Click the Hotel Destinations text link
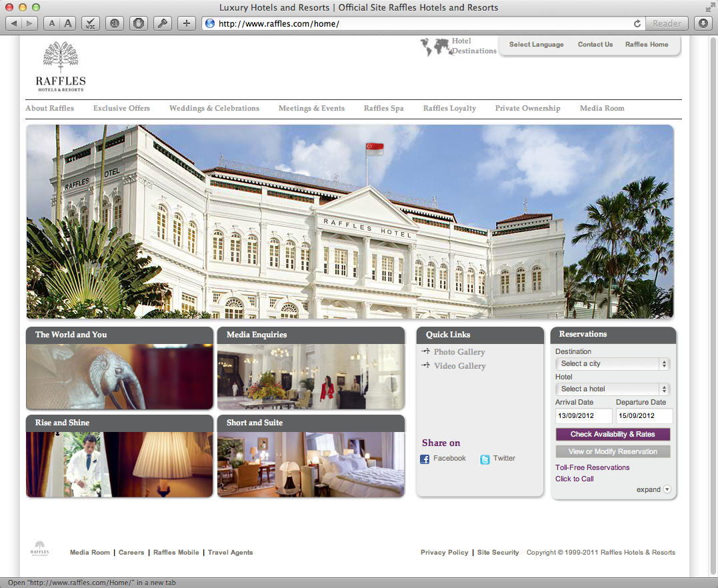Screen dimensions: 718x588 click(x=474, y=46)
